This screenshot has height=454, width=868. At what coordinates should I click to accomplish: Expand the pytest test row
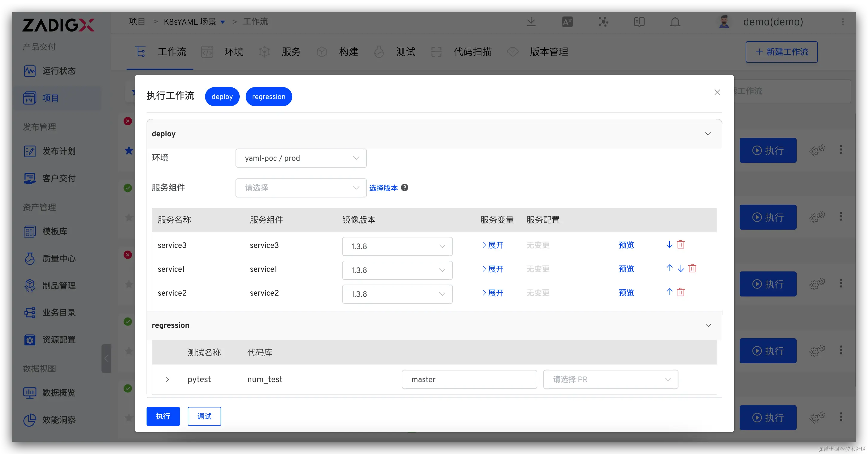tap(167, 379)
